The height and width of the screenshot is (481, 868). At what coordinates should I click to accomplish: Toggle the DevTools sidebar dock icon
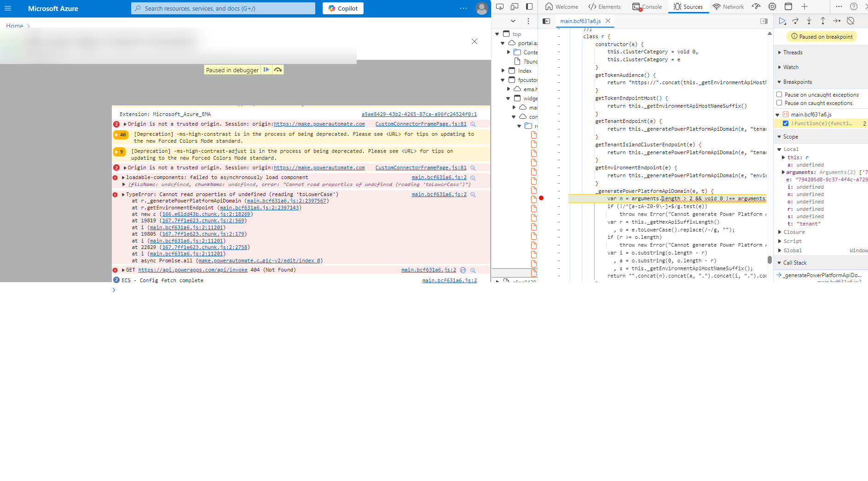click(x=529, y=6)
